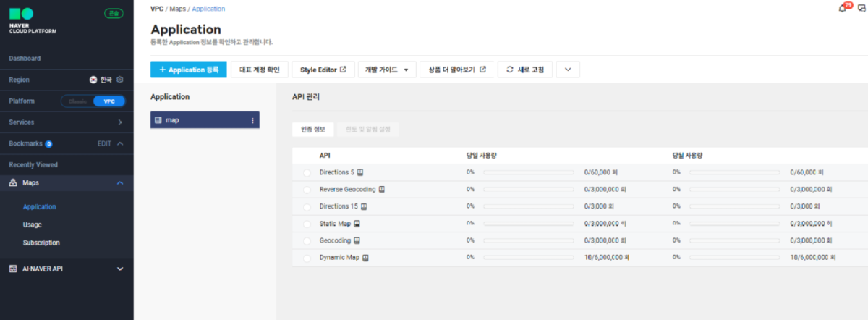Image resolution: width=868 pixels, height=320 pixels.
Task: Open the guide icon next to Dynamic Map
Action: tap(365, 258)
